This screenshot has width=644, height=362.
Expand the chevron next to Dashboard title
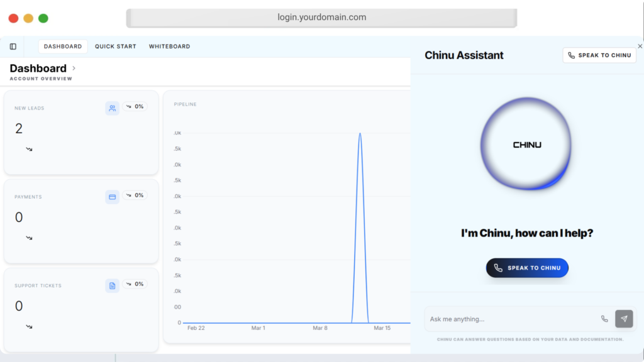click(74, 68)
